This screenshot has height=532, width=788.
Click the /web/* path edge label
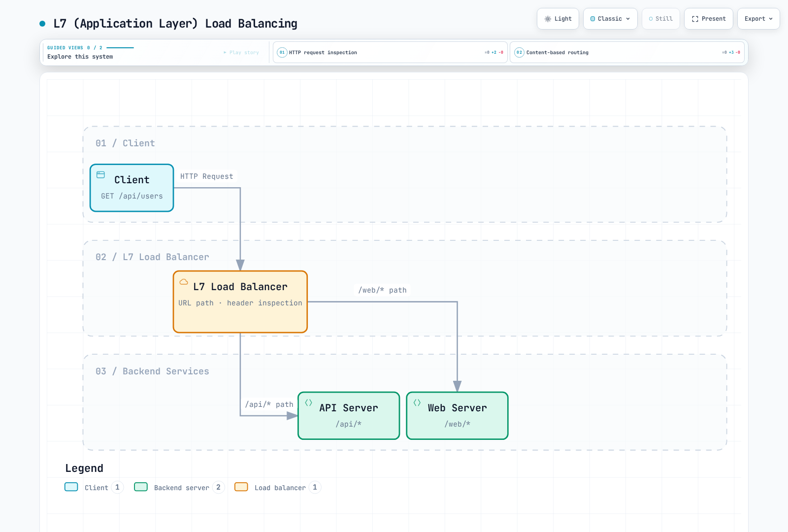(383, 290)
